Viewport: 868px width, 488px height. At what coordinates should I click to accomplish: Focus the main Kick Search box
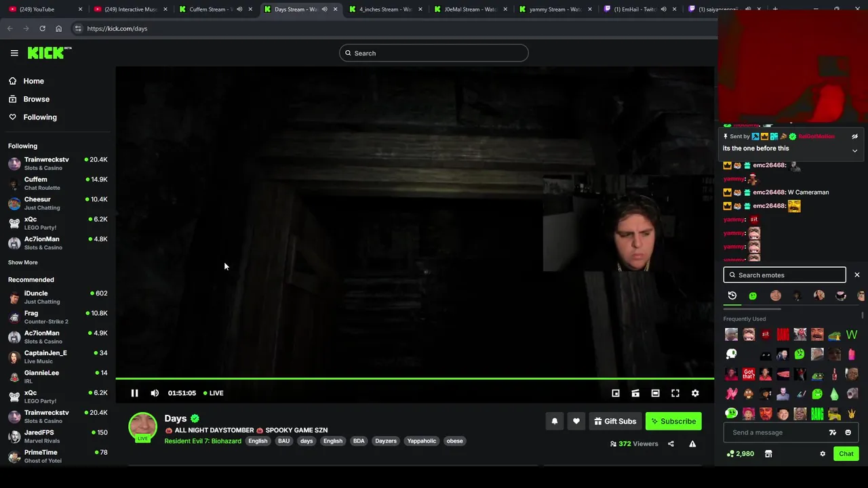click(434, 53)
